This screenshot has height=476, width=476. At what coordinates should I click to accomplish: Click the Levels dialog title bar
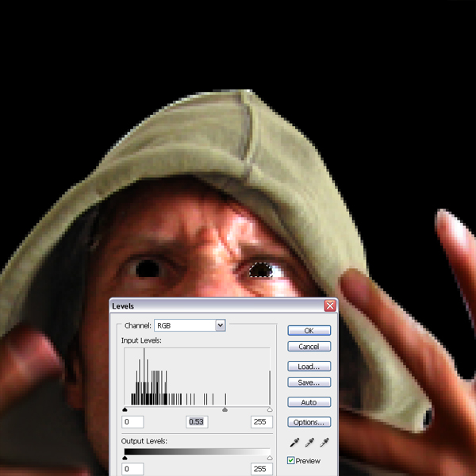click(224, 305)
